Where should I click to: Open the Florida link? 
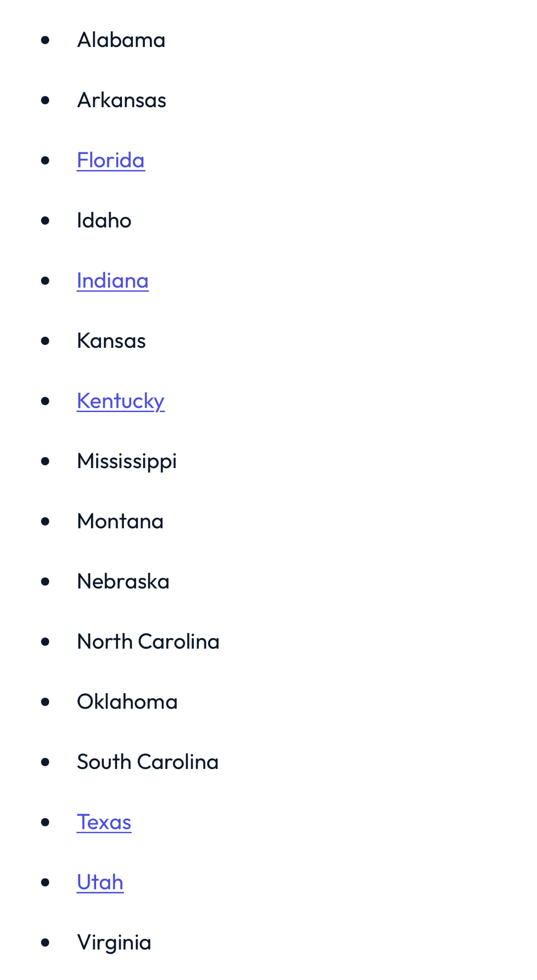click(111, 160)
